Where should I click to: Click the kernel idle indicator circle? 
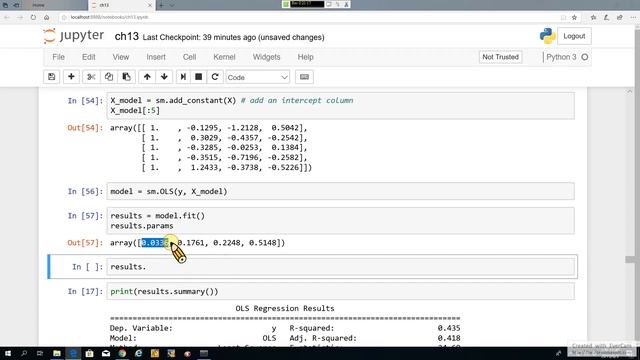tap(584, 57)
